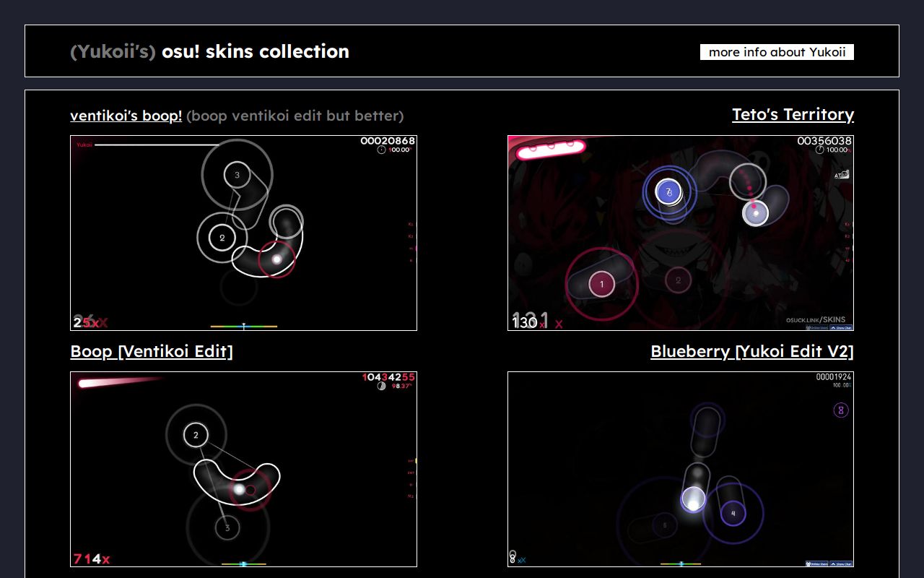Open the ventikoi's boop! skin link
Viewport: 924px width, 578px height.
click(126, 116)
